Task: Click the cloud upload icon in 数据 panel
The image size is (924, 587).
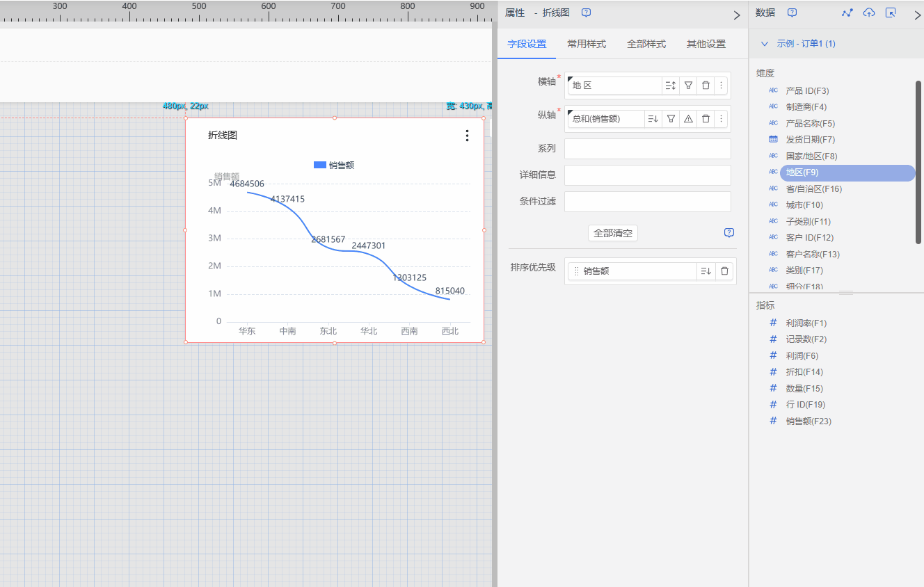Action: pyautogui.click(x=869, y=13)
